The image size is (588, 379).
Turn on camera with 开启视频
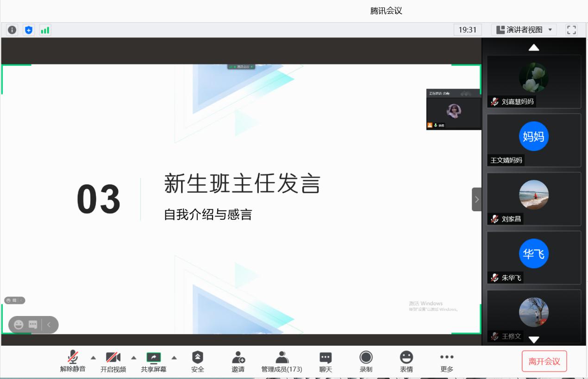coord(113,361)
